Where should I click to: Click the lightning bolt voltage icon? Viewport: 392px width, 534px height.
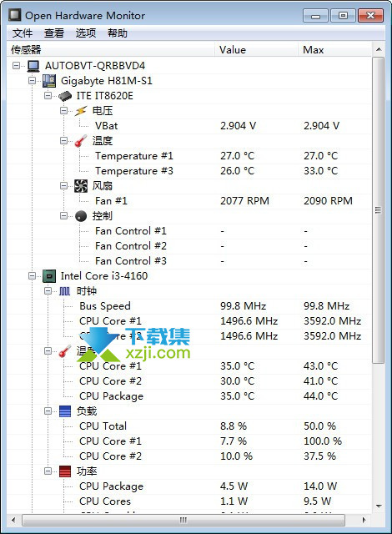click(81, 111)
